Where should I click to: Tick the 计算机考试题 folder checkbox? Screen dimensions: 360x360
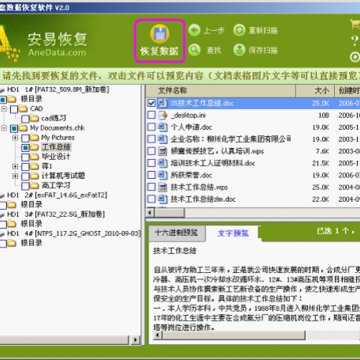[x=25, y=176]
